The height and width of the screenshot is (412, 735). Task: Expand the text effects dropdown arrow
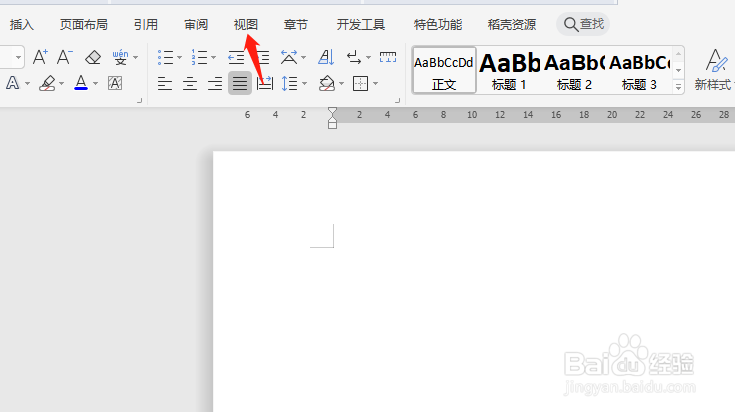(x=27, y=84)
